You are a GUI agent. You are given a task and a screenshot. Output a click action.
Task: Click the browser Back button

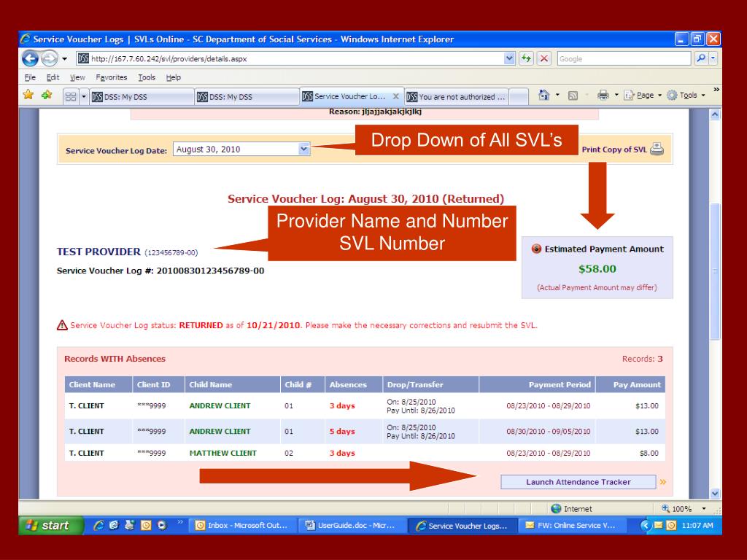(31, 58)
